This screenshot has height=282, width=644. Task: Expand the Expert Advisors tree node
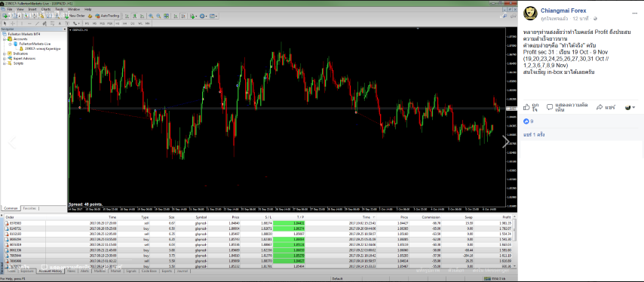coord(4,58)
